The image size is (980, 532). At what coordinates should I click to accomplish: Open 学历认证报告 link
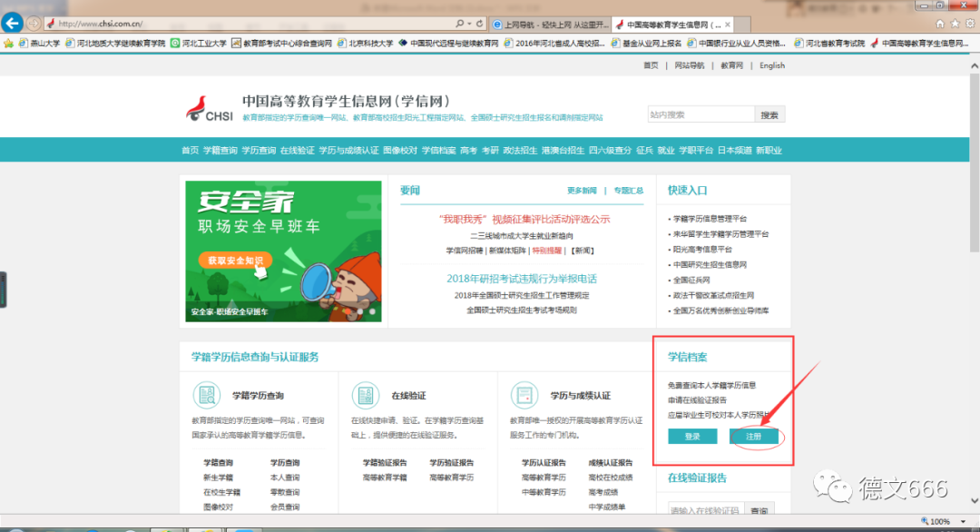pos(544,463)
